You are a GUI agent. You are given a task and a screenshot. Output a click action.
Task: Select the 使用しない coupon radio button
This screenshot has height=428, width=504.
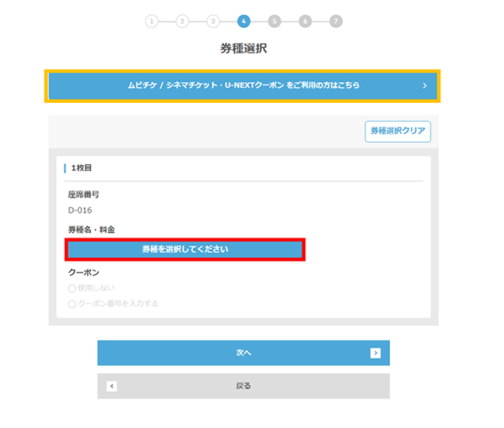[72, 289]
